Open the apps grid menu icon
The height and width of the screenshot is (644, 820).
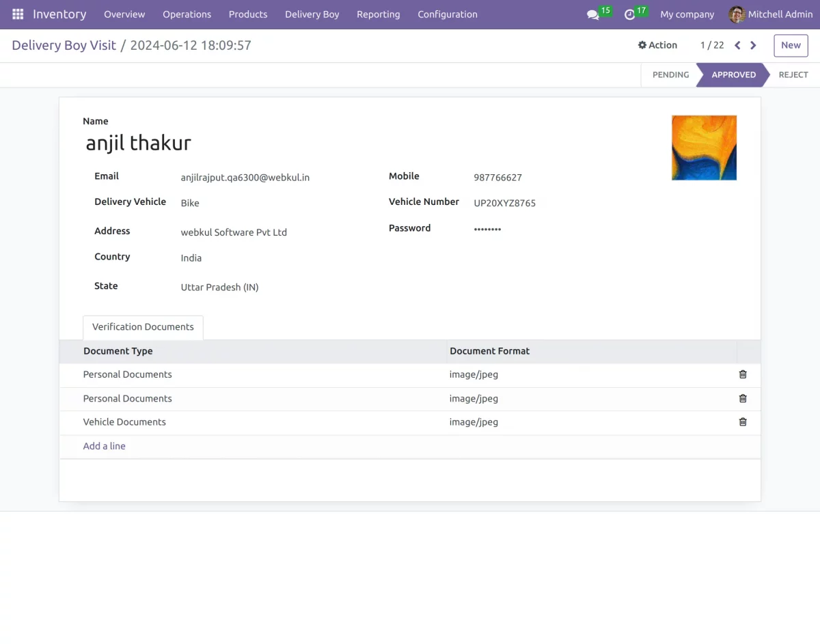pyautogui.click(x=18, y=14)
